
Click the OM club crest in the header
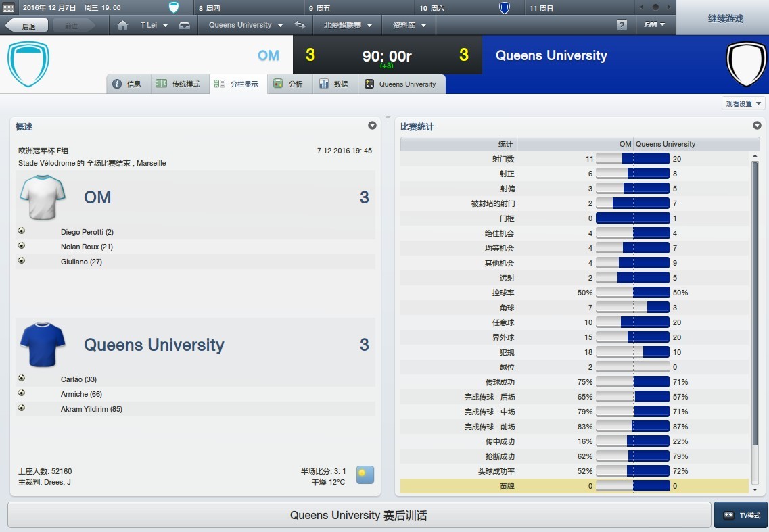(x=28, y=64)
